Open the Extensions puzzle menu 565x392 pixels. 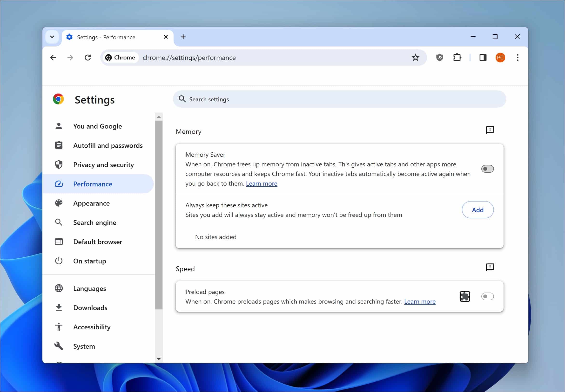coord(457,58)
